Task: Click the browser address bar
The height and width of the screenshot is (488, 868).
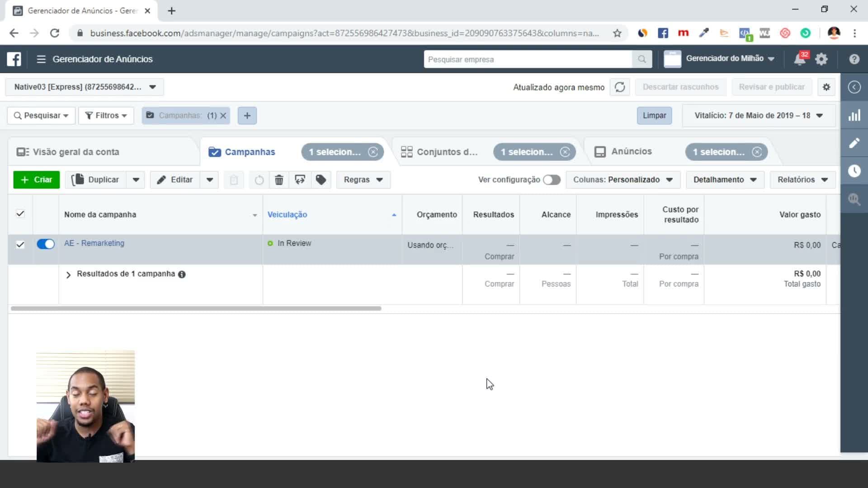Action: coord(344,33)
